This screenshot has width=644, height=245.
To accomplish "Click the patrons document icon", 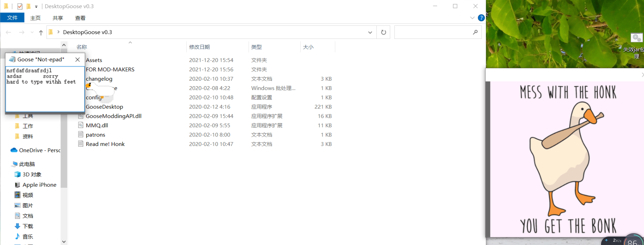I will [81, 135].
